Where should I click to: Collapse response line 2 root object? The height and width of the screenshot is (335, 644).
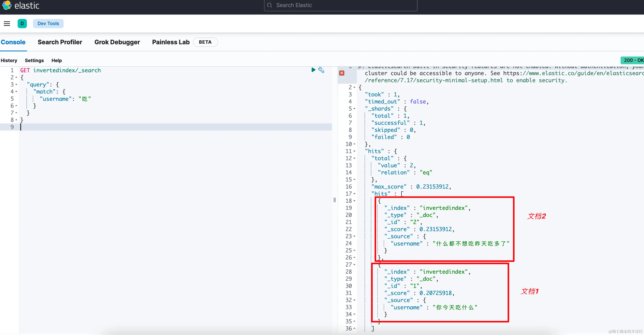coord(354,87)
